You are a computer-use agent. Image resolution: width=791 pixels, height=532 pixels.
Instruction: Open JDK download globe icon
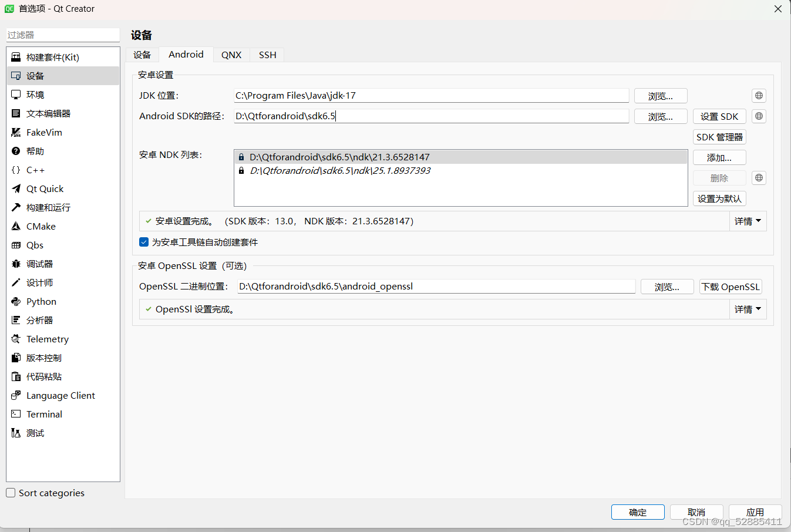coord(759,96)
